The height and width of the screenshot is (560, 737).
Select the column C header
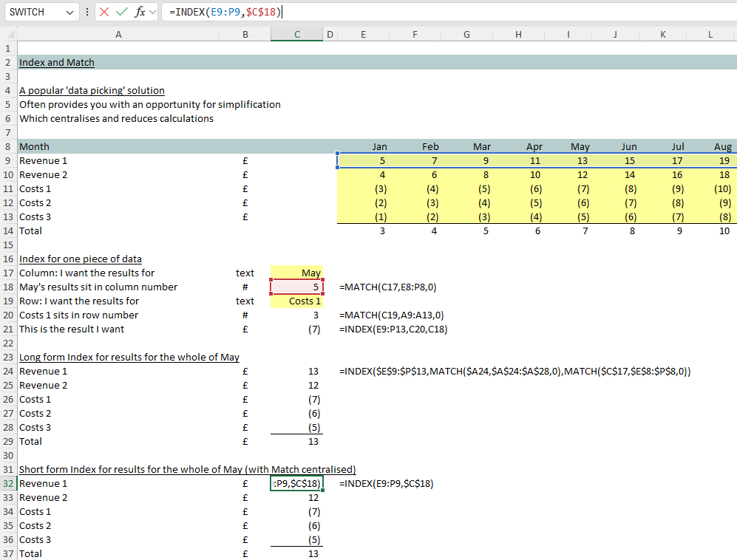296,35
